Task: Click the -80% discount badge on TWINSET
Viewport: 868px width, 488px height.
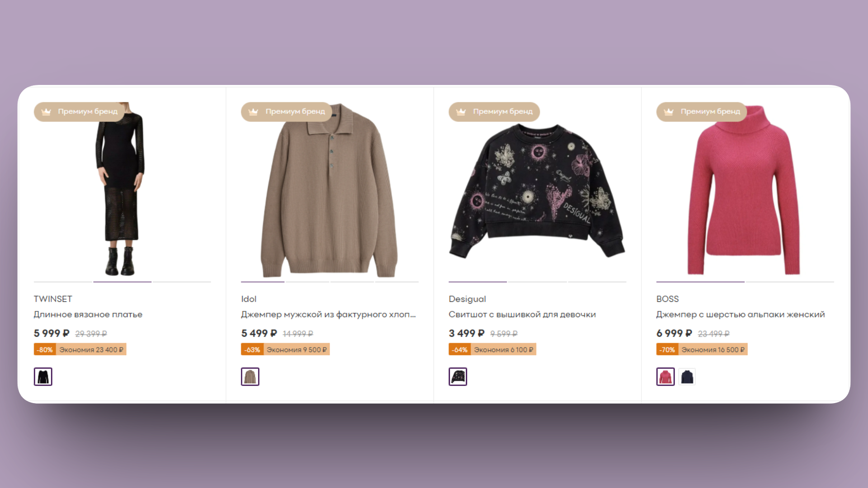Action: (45, 350)
